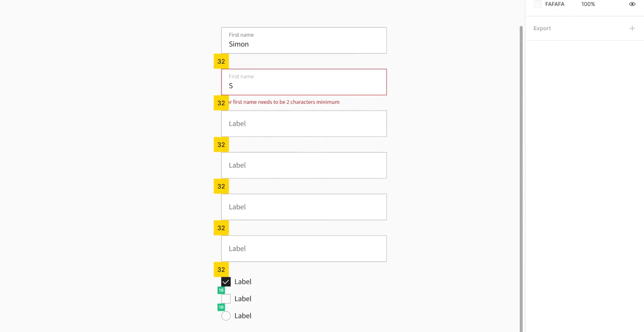Screen dimensions: 644x332
Task: Uncheck the black checked Label checkbox
Action: pyautogui.click(x=226, y=282)
